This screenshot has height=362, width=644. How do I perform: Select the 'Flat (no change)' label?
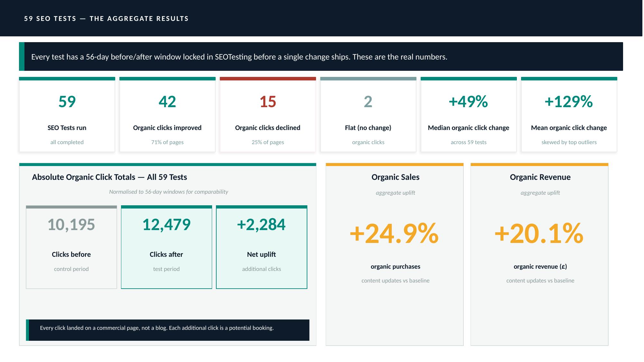point(368,128)
